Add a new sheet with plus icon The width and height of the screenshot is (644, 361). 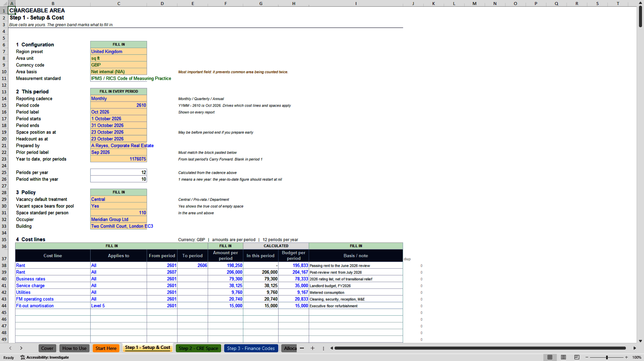313,348
